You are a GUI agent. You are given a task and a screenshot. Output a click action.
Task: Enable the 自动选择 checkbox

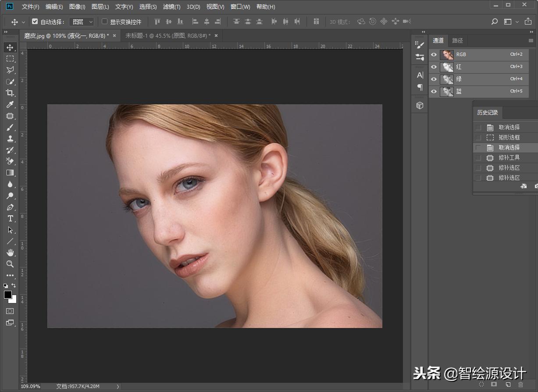[x=35, y=21]
